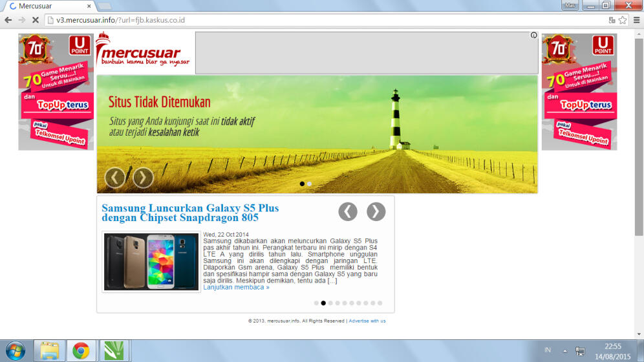Viewport: 644px width, 362px height.
Task: Select the Mercusuar browser tab
Action: 49,6
